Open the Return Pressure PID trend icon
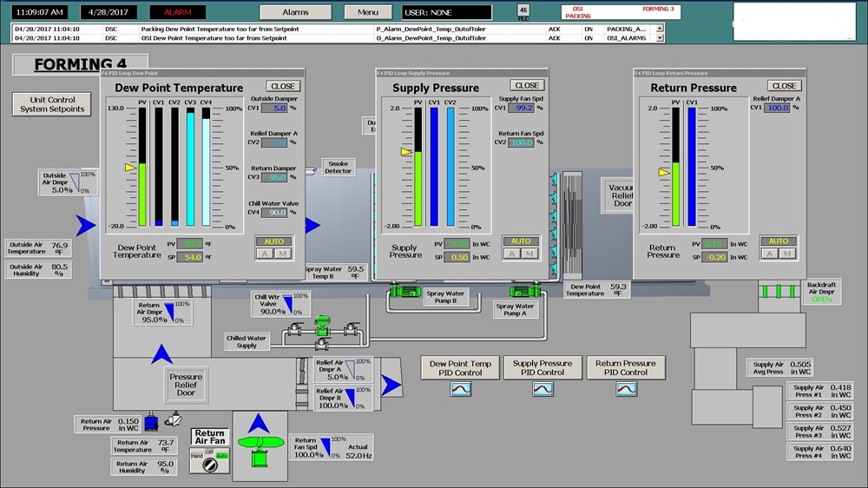 click(626, 389)
